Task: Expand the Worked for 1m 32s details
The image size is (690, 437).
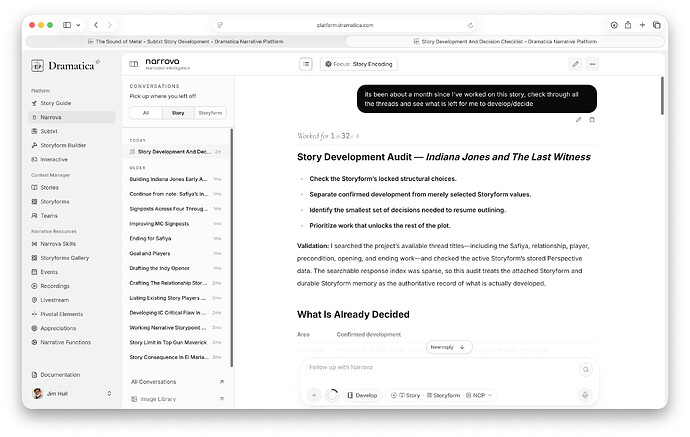Action: click(x=328, y=136)
